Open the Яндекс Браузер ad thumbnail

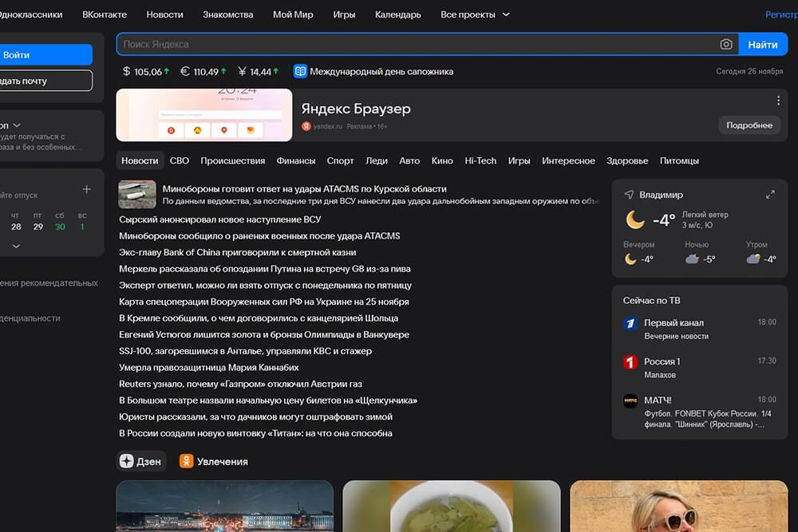click(x=204, y=115)
